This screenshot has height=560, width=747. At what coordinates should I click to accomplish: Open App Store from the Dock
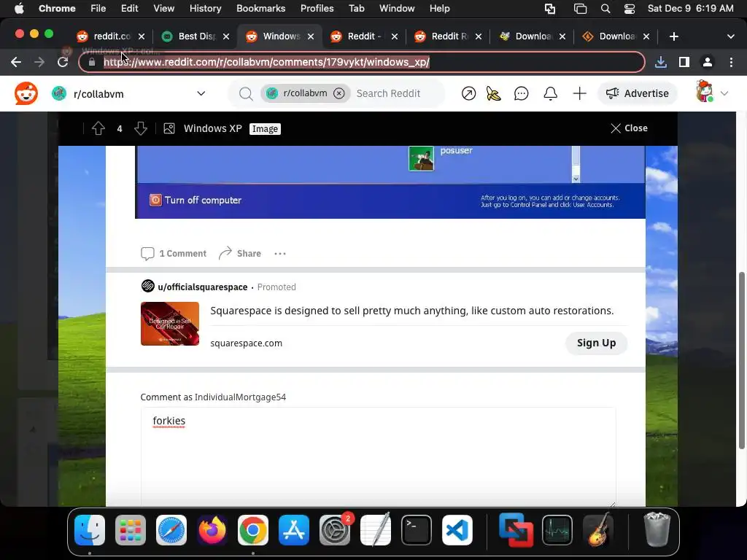coord(294,530)
